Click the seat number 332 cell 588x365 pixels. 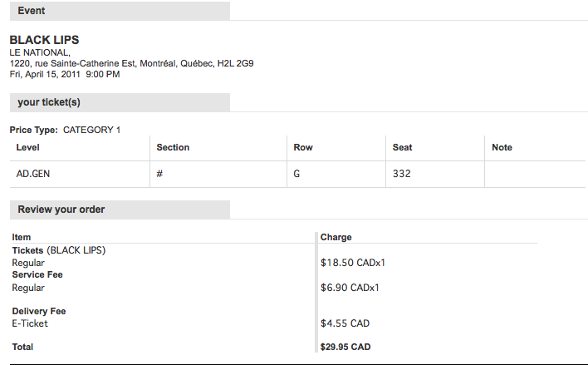(x=402, y=174)
